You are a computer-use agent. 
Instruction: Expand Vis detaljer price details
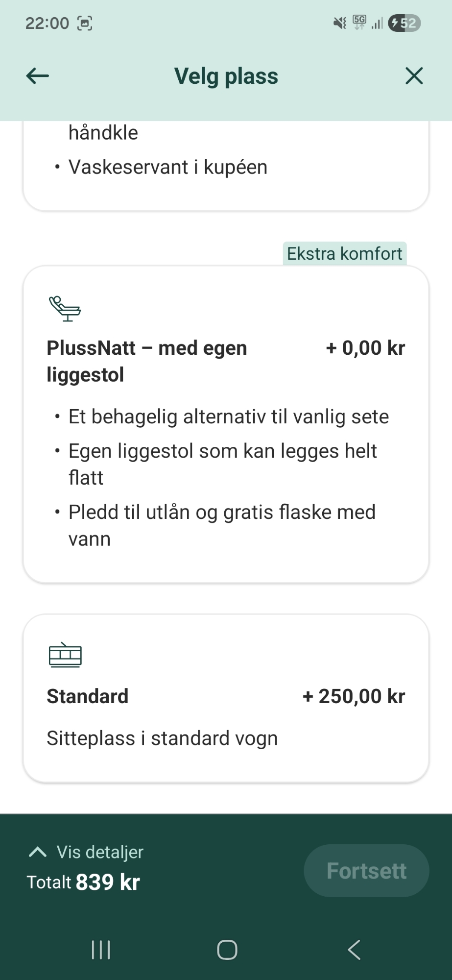(100, 852)
